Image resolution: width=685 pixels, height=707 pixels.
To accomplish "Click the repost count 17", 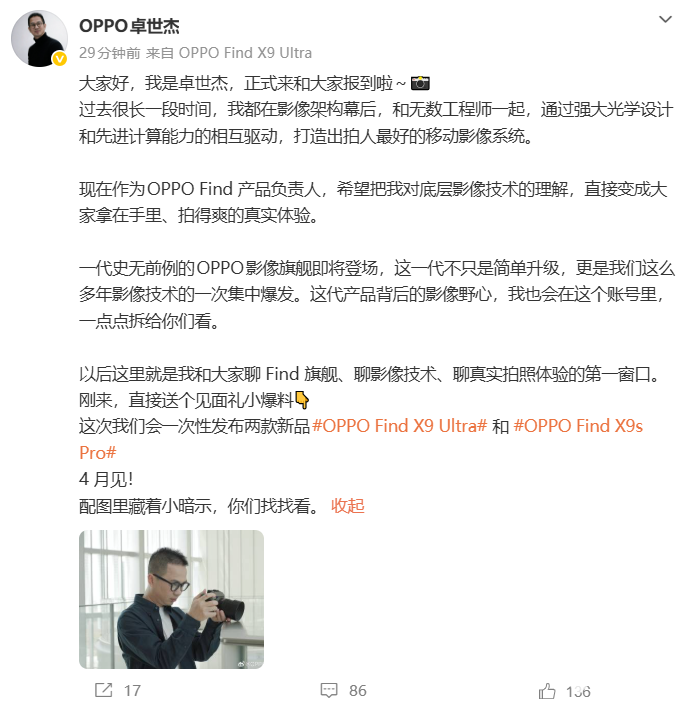I will (x=132, y=690).
